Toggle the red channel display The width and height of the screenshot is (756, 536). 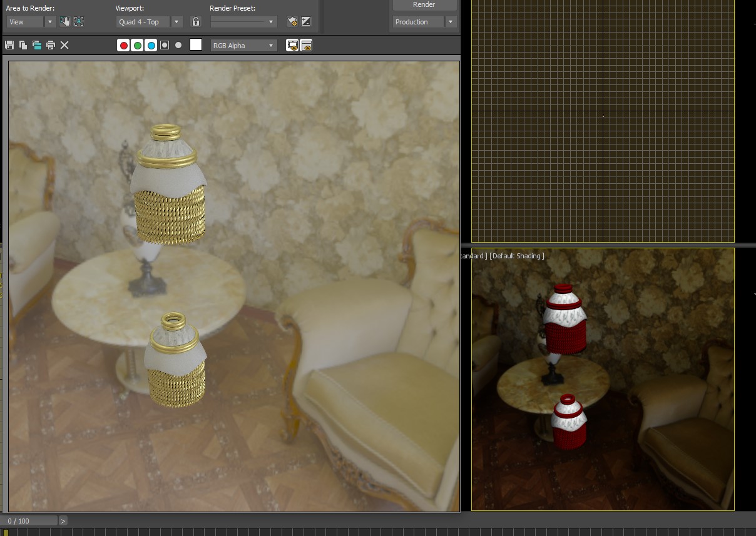tap(124, 45)
